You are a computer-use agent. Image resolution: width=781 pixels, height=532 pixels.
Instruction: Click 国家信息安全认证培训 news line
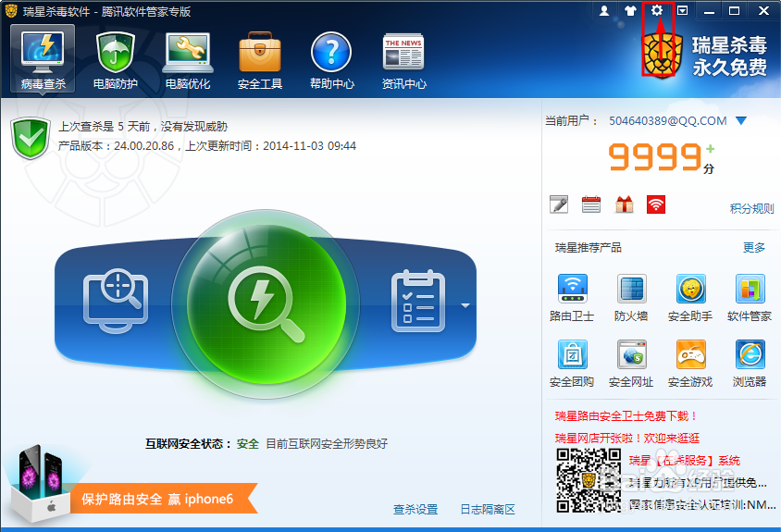coord(701,504)
